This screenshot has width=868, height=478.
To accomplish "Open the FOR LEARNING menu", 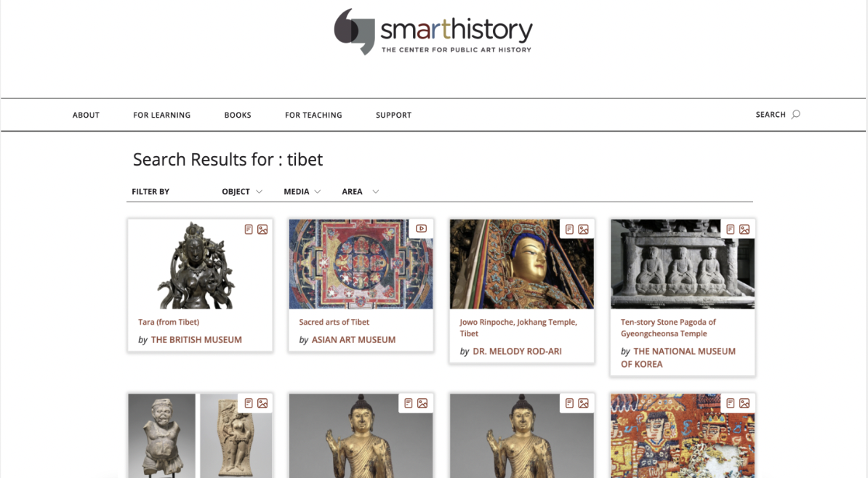I will pos(161,115).
